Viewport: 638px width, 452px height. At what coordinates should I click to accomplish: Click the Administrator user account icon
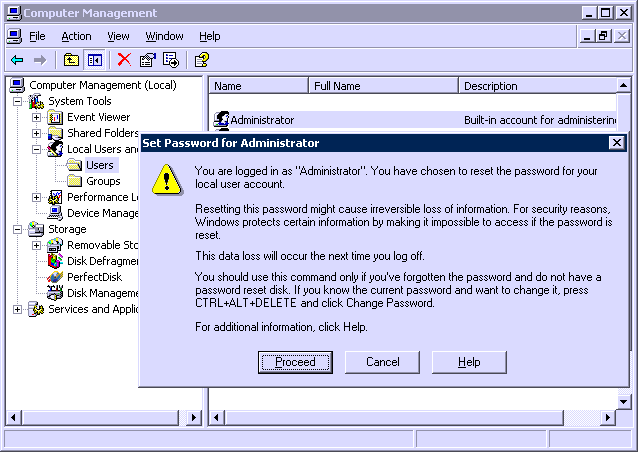click(221, 120)
